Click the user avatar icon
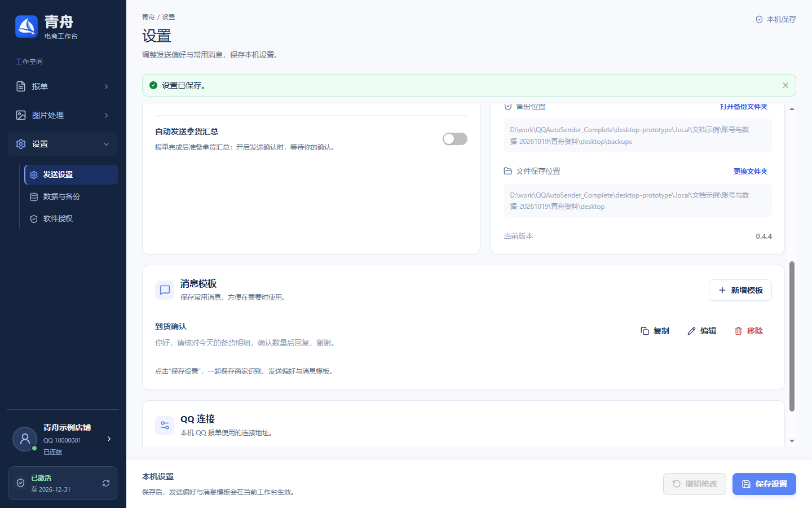Viewport: 812px width, 508px height. (25, 439)
